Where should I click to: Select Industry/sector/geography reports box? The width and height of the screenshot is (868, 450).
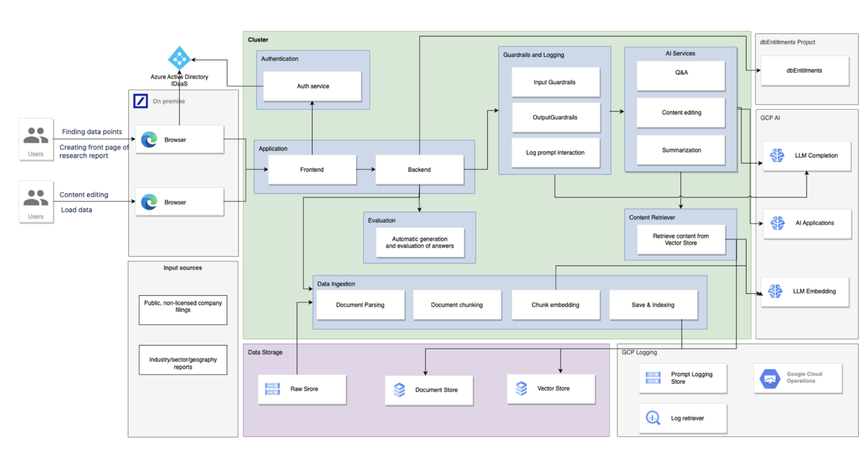[183, 360]
